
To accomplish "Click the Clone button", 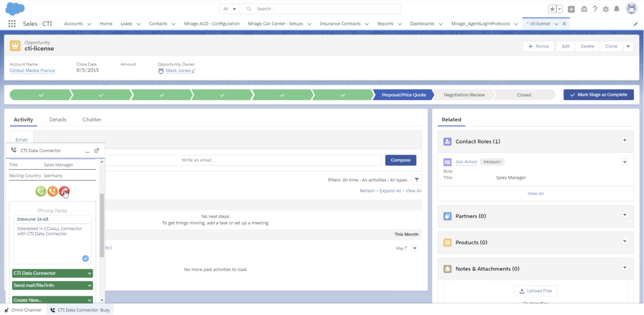I will click(611, 46).
